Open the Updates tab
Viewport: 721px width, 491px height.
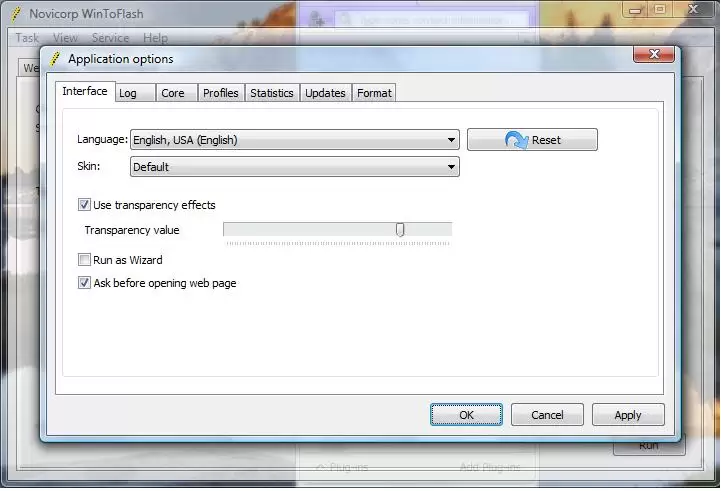point(325,93)
